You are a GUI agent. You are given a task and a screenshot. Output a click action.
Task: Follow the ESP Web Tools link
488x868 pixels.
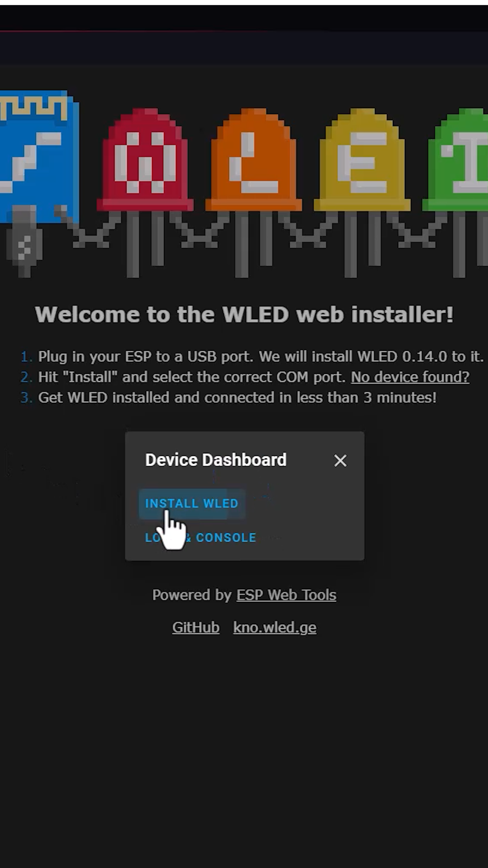(286, 595)
